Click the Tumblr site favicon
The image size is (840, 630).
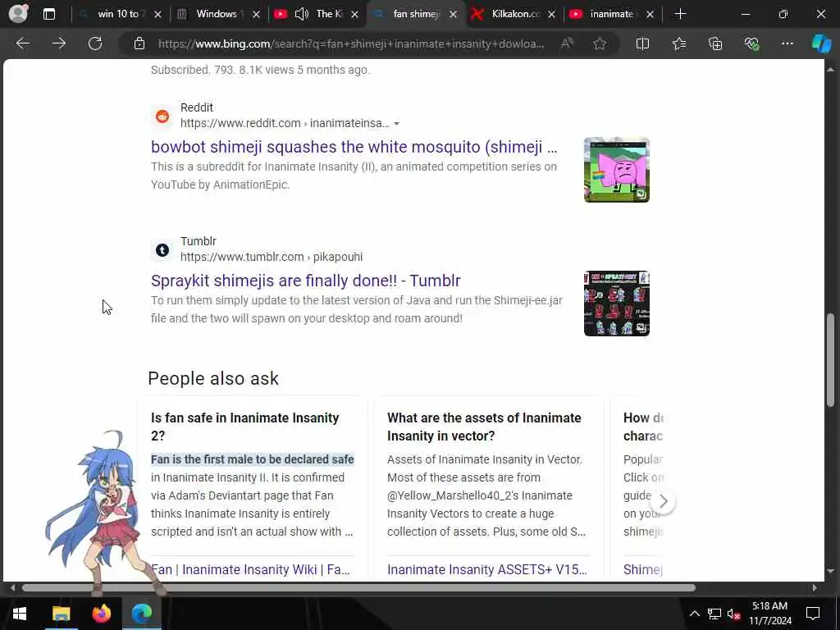(x=162, y=249)
